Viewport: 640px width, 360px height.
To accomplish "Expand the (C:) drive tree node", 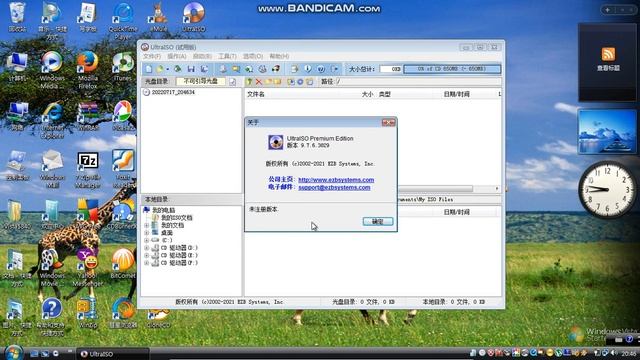I will 147,240.
